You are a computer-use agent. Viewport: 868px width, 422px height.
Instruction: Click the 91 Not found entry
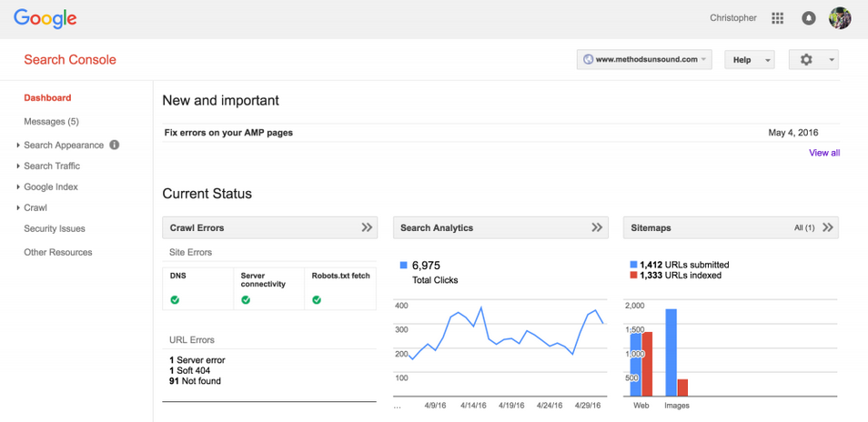(195, 381)
